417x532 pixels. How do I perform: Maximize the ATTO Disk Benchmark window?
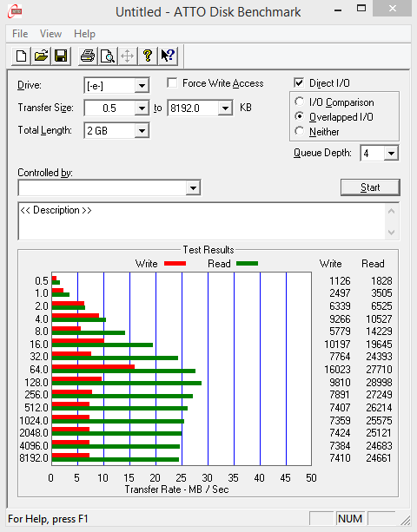361,8
